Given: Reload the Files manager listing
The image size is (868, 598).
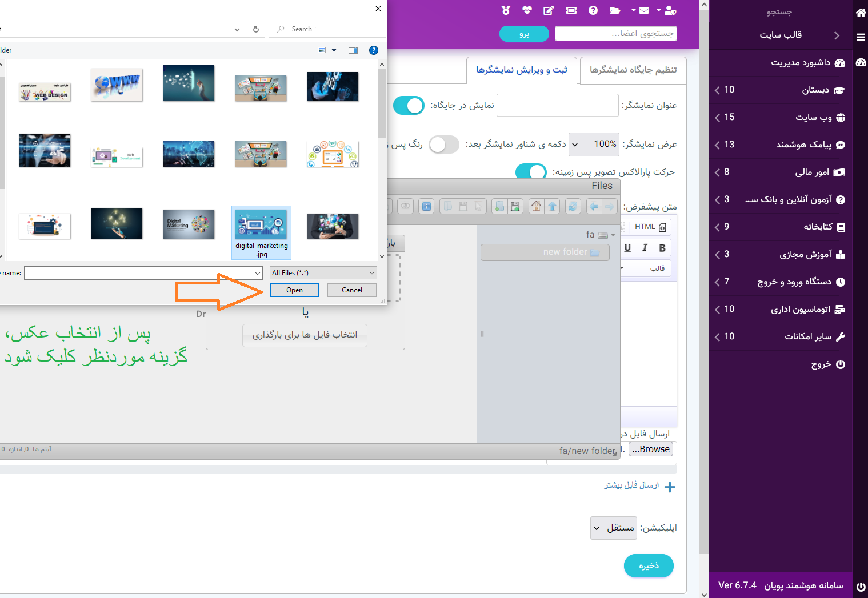Looking at the screenshot, I should click(x=573, y=206).
